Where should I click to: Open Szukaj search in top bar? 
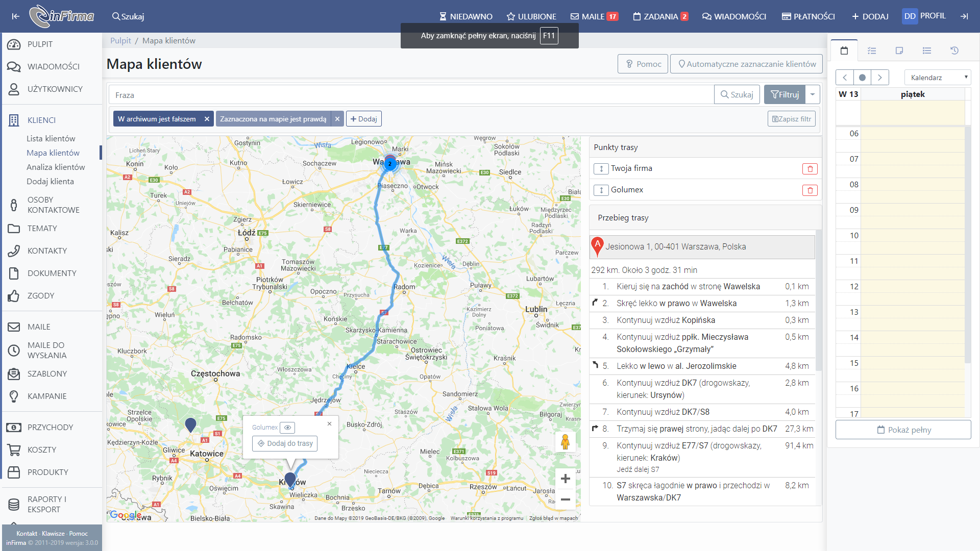128,16
